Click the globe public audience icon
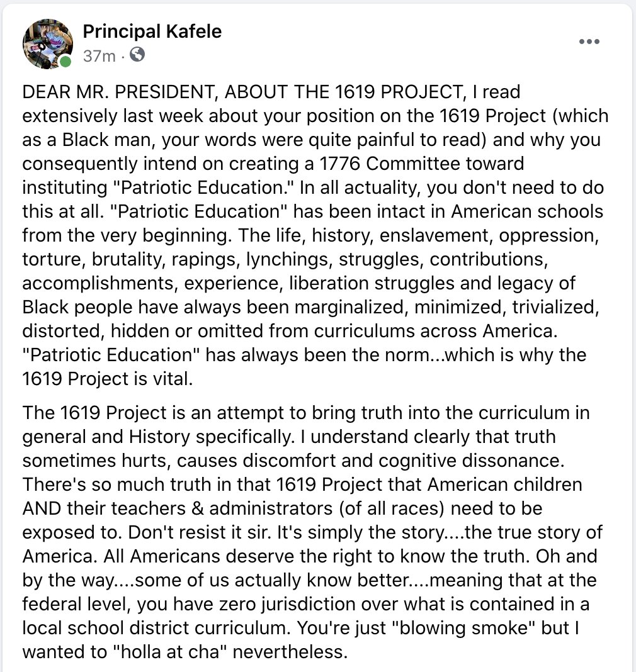This screenshot has width=636, height=672. tap(137, 55)
